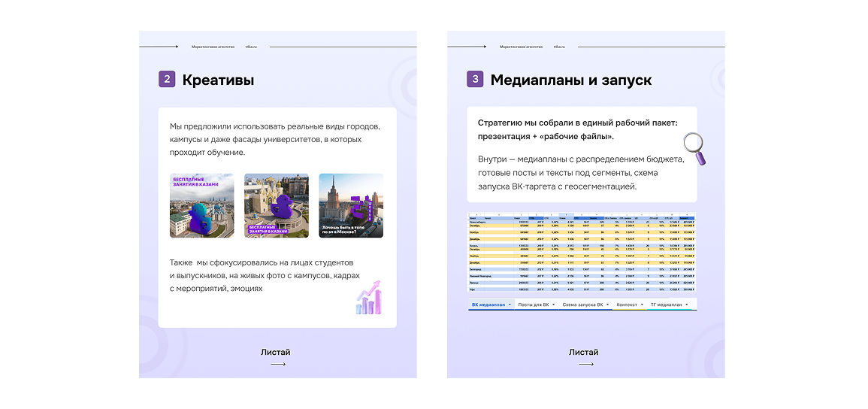868x409 pixels.
Task: Select the Белгород row in the spreadsheet
Action: (x=582, y=269)
